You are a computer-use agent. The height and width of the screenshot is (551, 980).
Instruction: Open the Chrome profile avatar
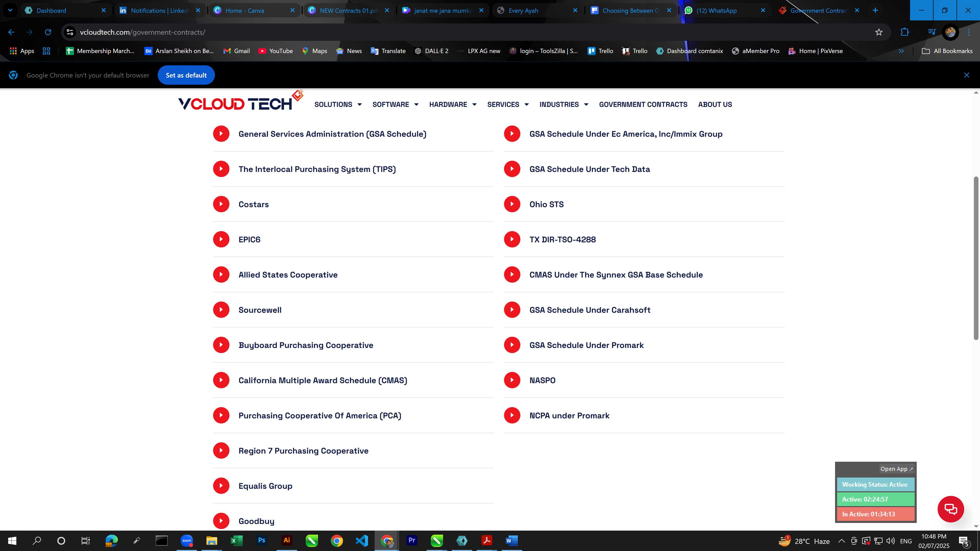tap(950, 32)
